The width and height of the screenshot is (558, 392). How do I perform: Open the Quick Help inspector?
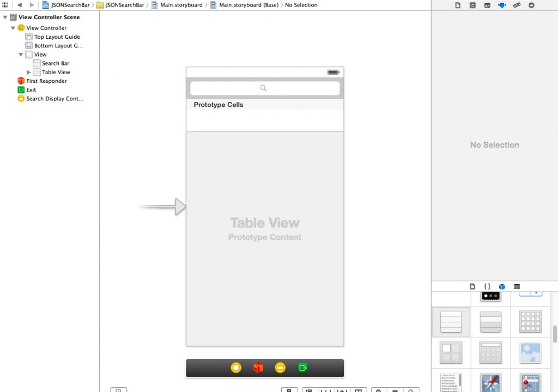(x=472, y=5)
